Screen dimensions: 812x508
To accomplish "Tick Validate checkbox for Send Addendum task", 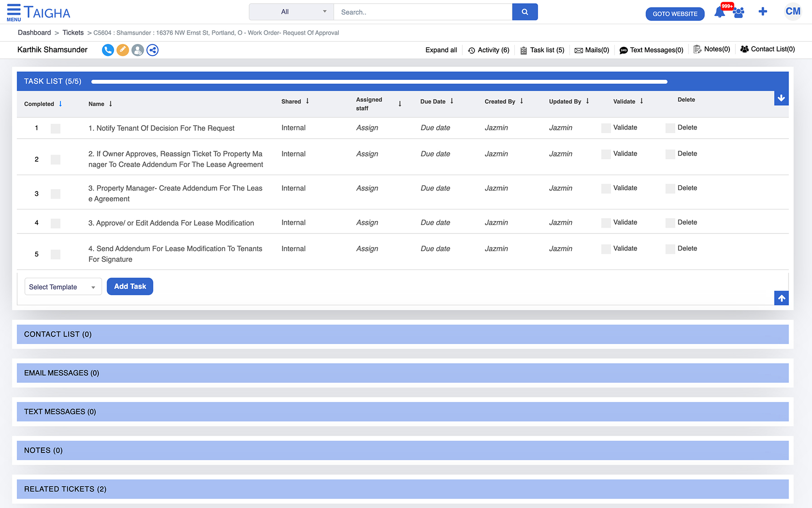I will tap(606, 249).
